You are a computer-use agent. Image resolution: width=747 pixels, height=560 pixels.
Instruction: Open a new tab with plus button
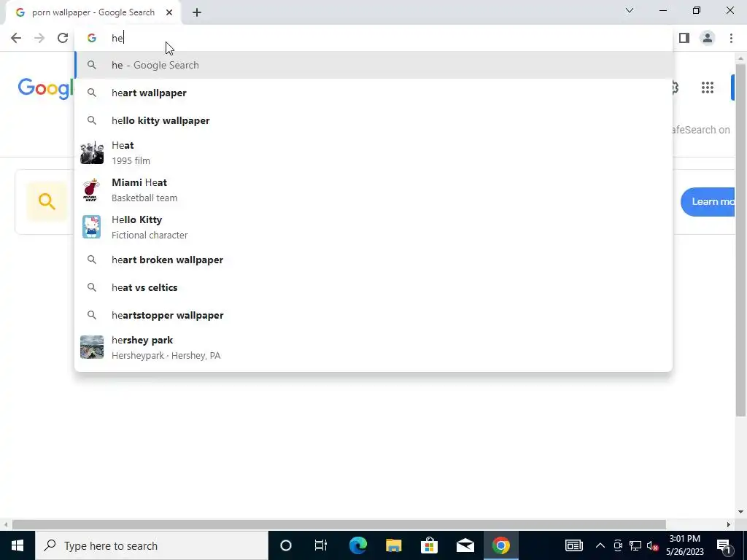197,13
